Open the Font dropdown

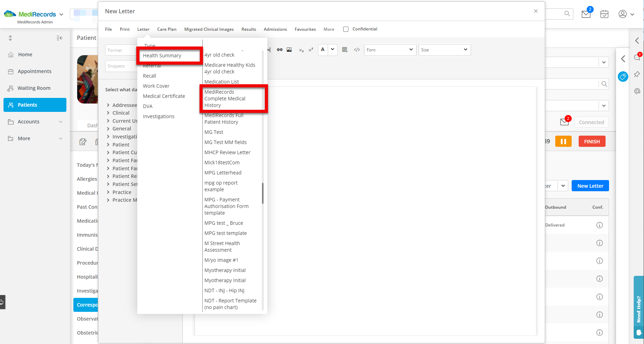coord(390,50)
